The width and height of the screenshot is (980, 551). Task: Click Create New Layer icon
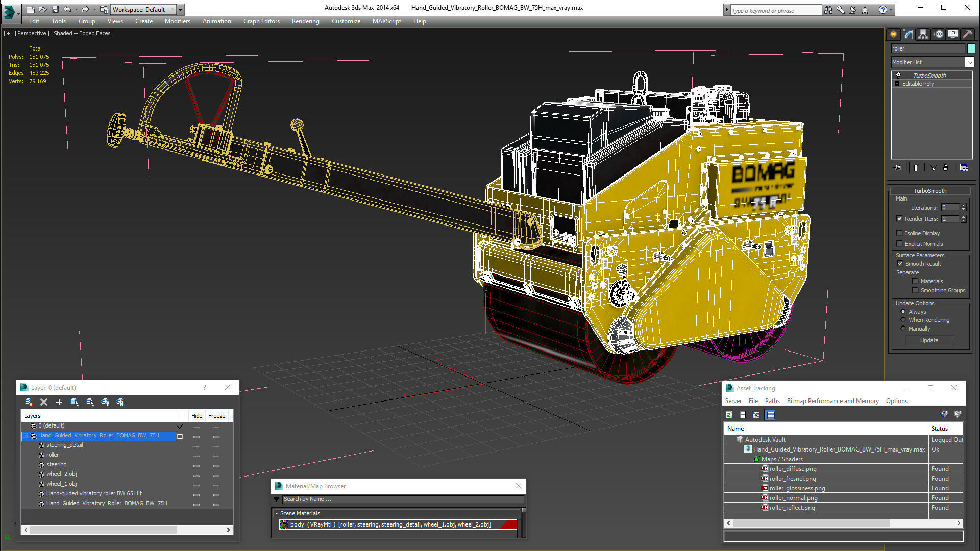[29, 402]
